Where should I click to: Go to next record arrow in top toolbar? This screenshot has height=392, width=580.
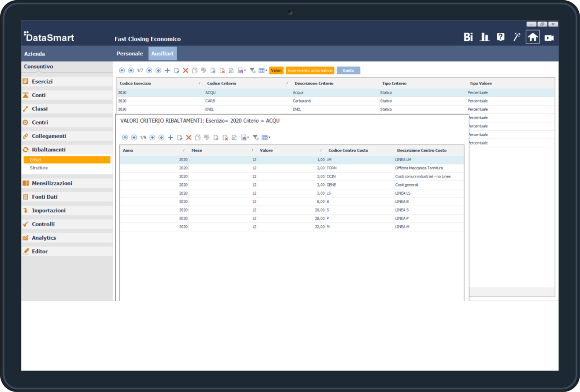(149, 70)
